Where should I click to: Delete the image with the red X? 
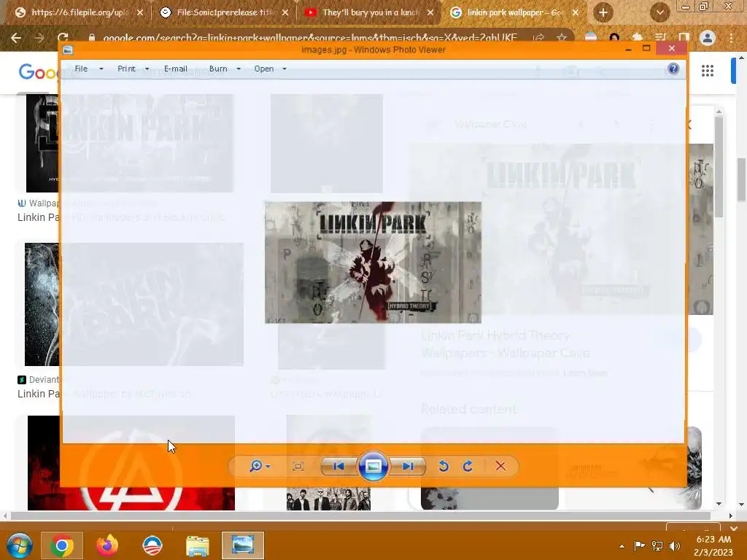(x=500, y=466)
